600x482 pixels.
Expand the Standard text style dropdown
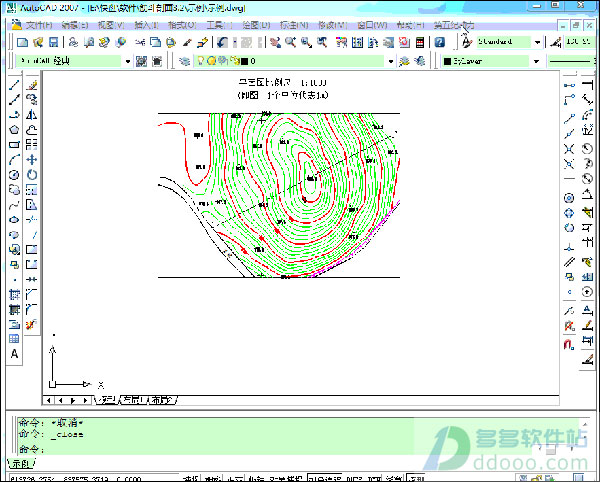pyautogui.click(x=537, y=42)
